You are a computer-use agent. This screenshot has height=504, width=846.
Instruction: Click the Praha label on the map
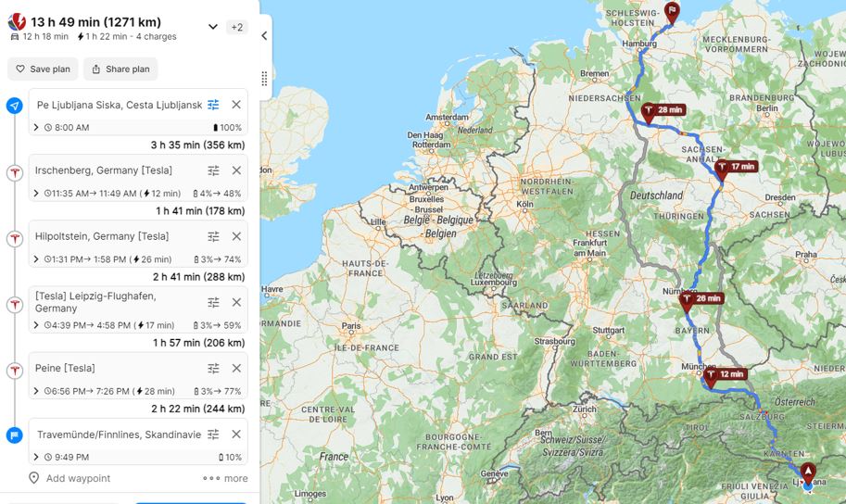(806, 254)
